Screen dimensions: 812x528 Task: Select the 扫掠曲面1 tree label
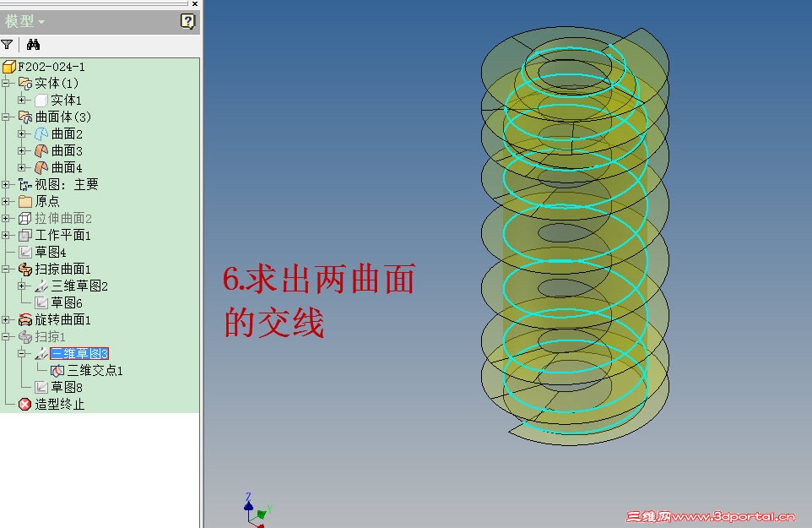click(62, 269)
